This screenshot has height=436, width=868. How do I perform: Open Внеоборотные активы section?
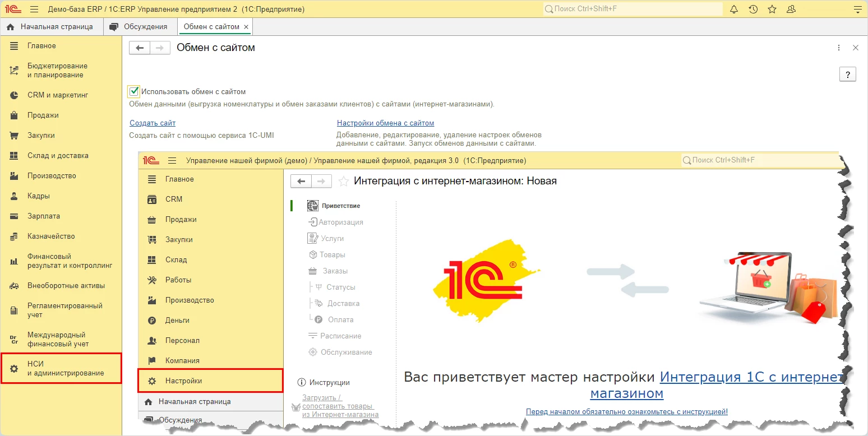61,286
